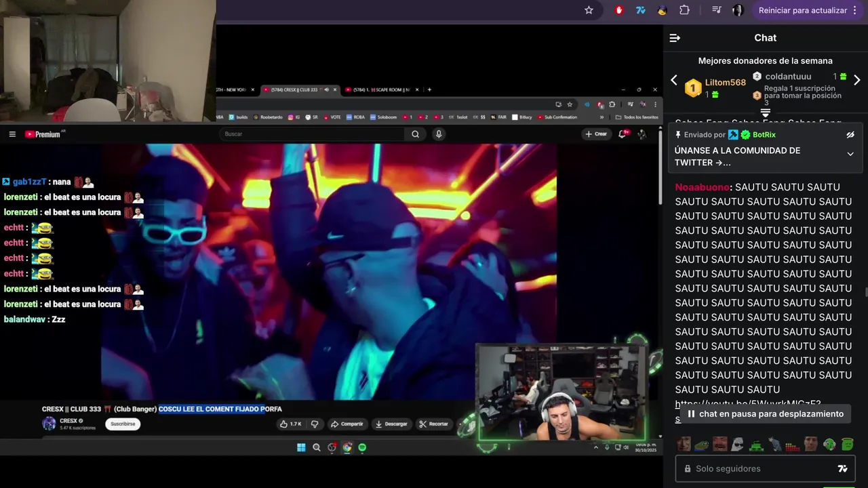868x488 pixels.
Task: Click Compartir to share the video
Action: 347,424
